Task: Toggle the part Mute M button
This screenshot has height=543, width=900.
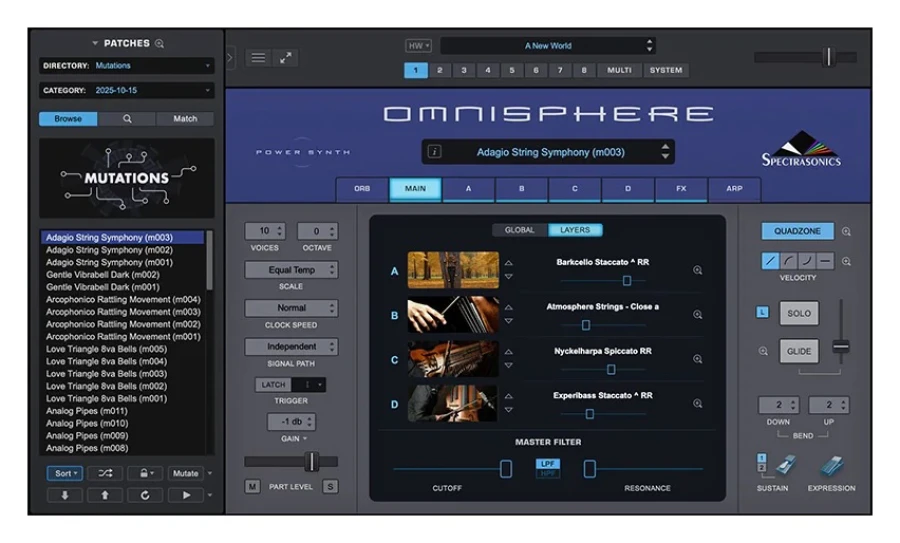Action: click(x=252, y=487)
